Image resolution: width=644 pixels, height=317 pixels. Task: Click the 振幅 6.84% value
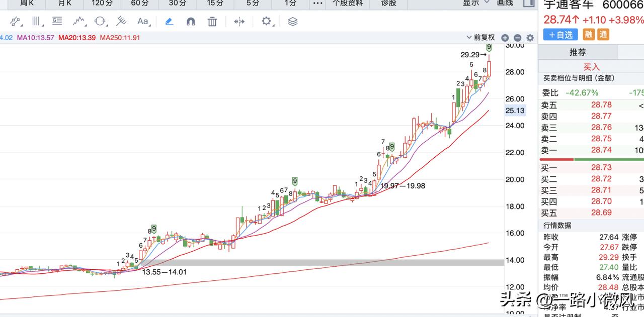coord(607,277)
